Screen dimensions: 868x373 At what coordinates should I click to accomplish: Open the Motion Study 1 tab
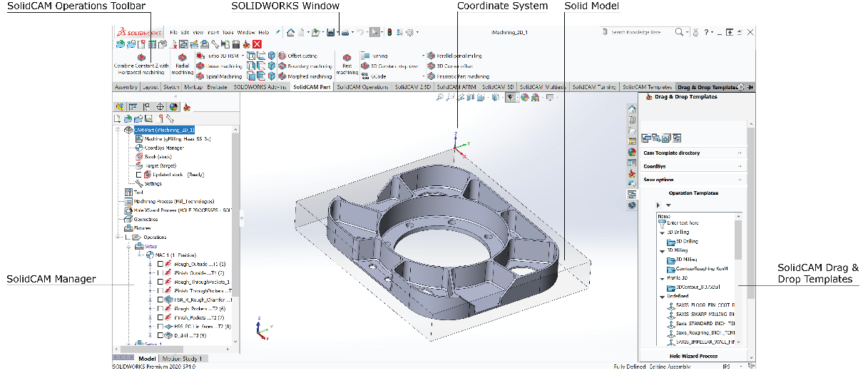click(x=183, y=359)
